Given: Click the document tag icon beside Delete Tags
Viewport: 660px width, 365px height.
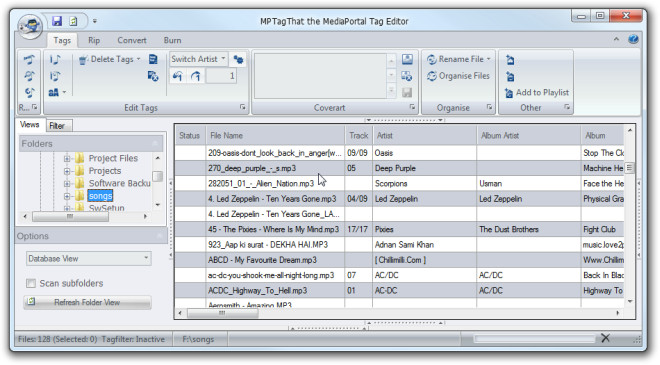Looking at the screenshot, I should coord(153,59).
